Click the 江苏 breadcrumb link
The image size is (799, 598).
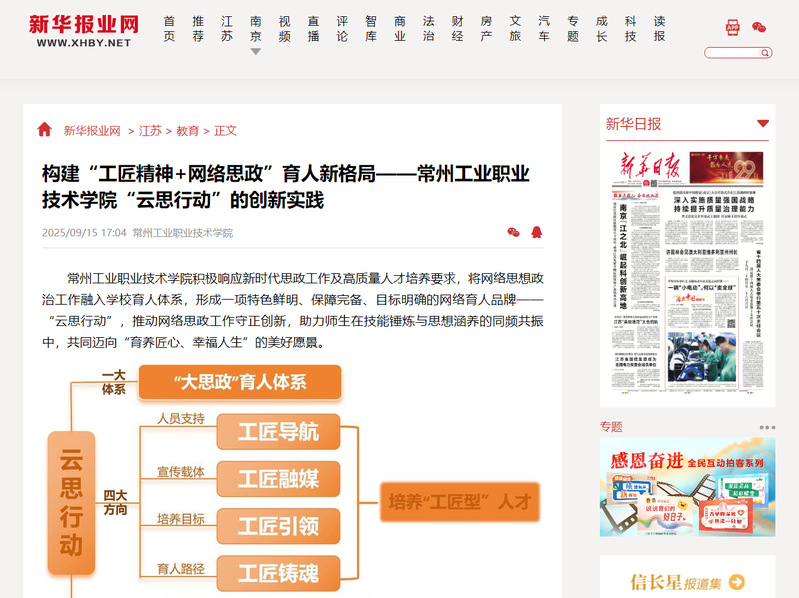click(x=150, y=130)
